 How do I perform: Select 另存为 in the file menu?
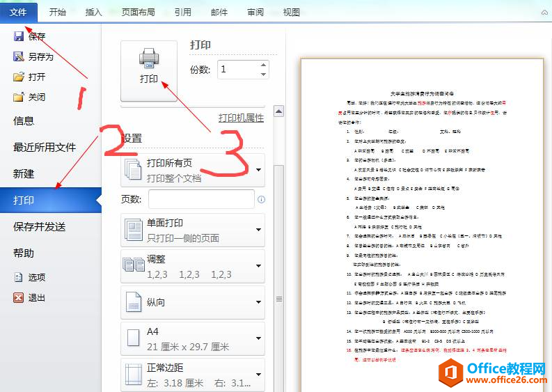pos(41,56)
